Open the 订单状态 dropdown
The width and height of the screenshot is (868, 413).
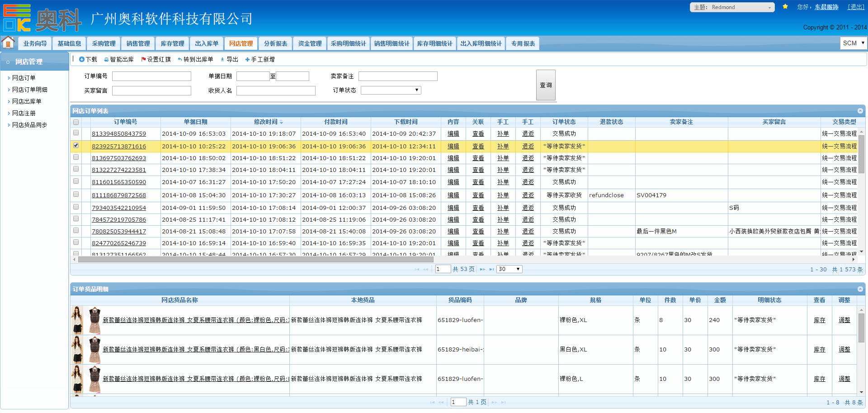(x=391, y=90)
